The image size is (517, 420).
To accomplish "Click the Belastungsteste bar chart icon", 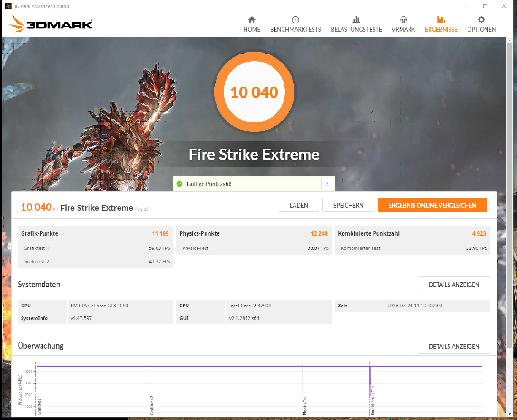I will pos(356,20).
